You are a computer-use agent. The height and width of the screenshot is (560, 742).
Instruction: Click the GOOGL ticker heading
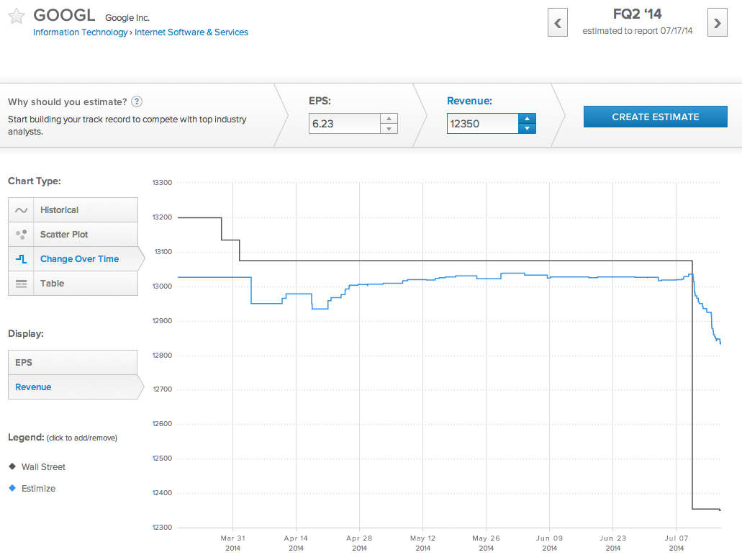(x=64, y=15)
